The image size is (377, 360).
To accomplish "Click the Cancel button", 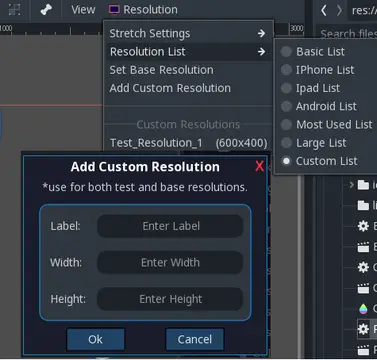I will click(x=194, y=339).
